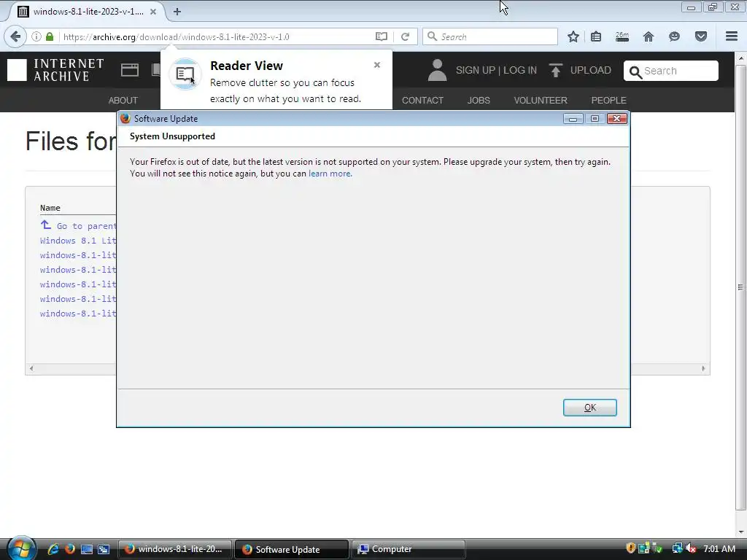Focus the Firefox search box
Viewport: 747px width, 560px height.
coord(489,36)
